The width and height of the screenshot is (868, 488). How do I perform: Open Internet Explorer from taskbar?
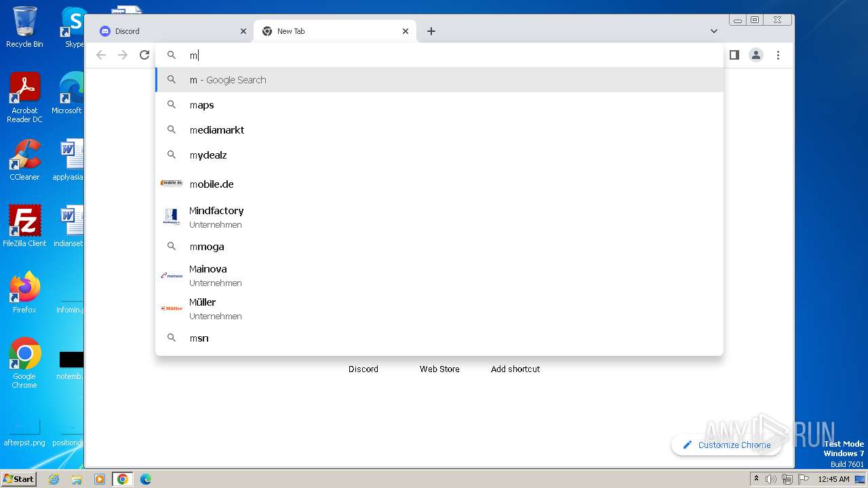(54, 479)
